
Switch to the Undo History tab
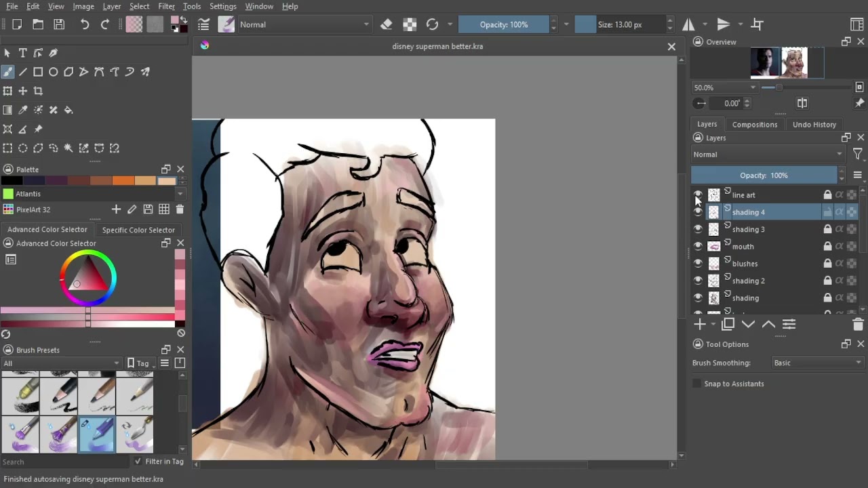coord(814,125)
